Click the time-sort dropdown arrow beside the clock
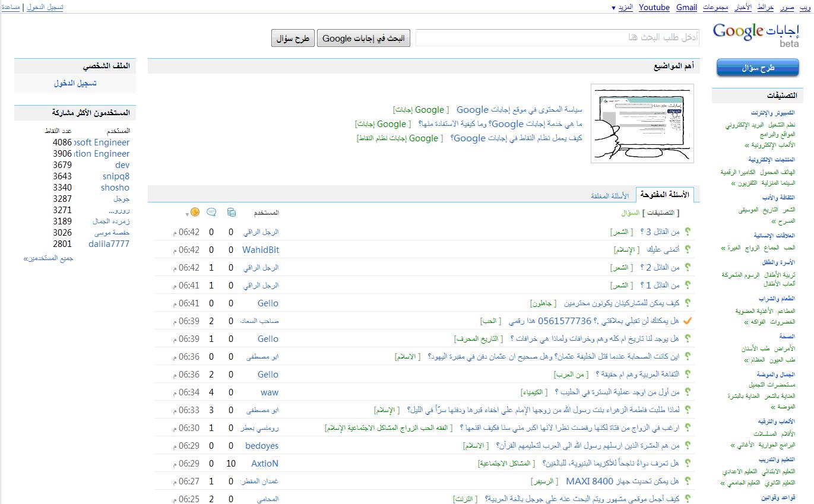 [188, 214]
